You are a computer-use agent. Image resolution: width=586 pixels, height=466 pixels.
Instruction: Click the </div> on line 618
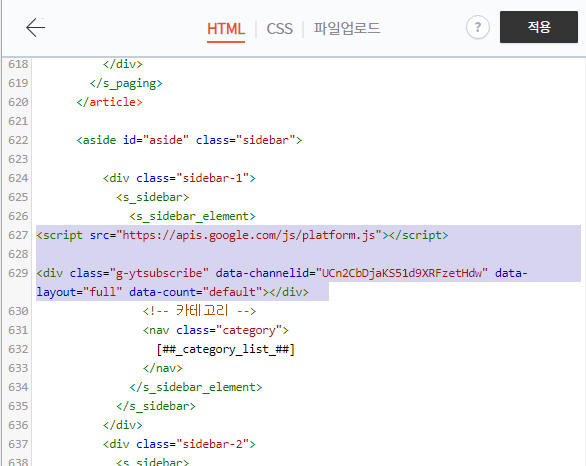click(123, 64)
